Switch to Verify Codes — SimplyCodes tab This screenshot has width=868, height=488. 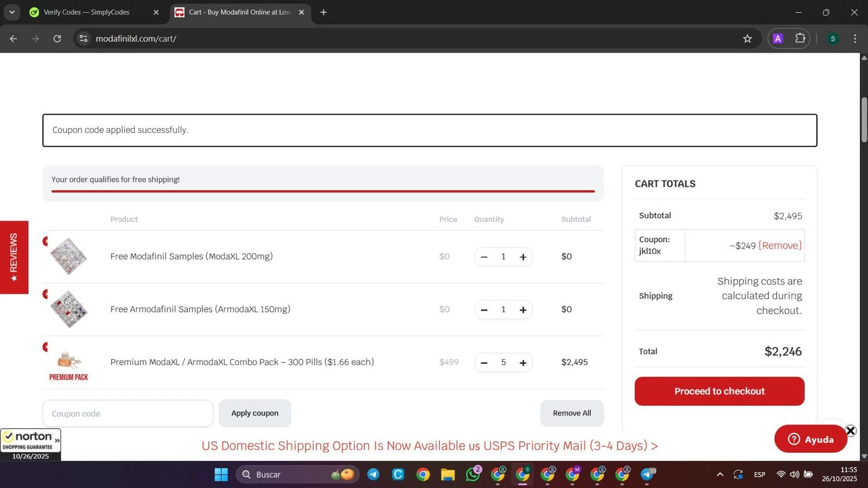click(86, 12)
